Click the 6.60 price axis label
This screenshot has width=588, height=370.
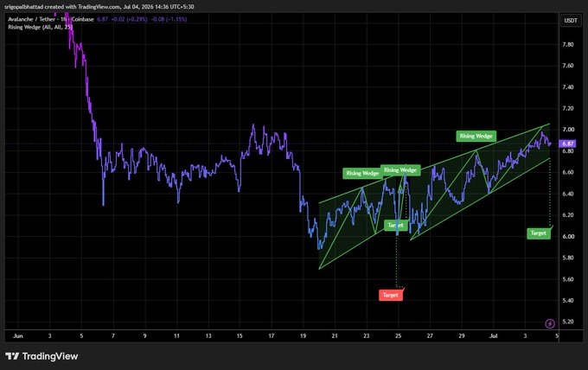(x=568, y=172)
